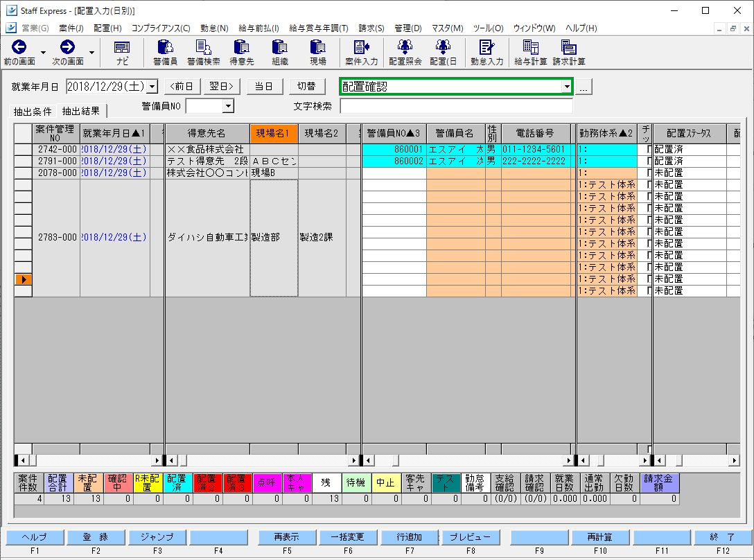Toggle checkbox in 2742-000 配置済 row
Viewport: 754px width, 560px height.
pyautogui.click(x=649, y=150)
